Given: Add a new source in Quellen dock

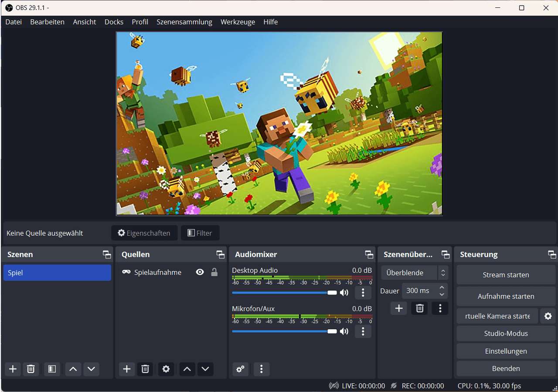Looking at the screenshot, I should tap(127, 369).
